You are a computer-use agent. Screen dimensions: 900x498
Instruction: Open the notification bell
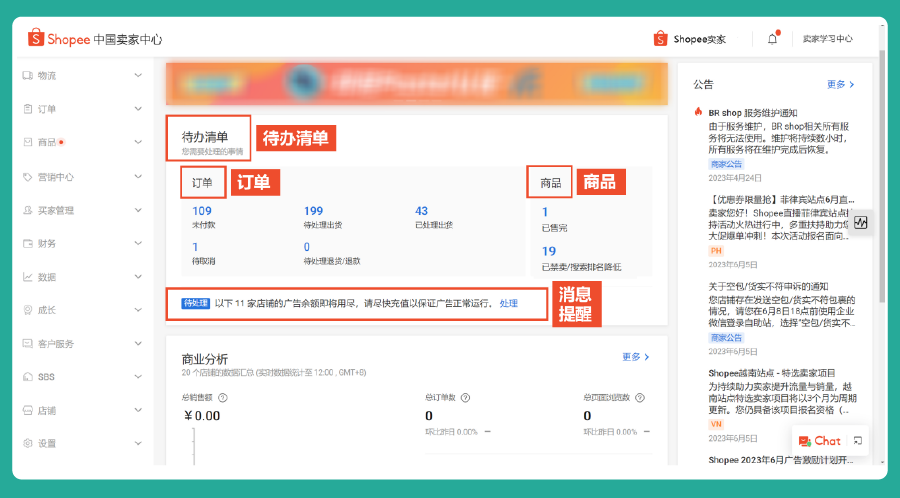pyautogui.click(x=773, y=38)
